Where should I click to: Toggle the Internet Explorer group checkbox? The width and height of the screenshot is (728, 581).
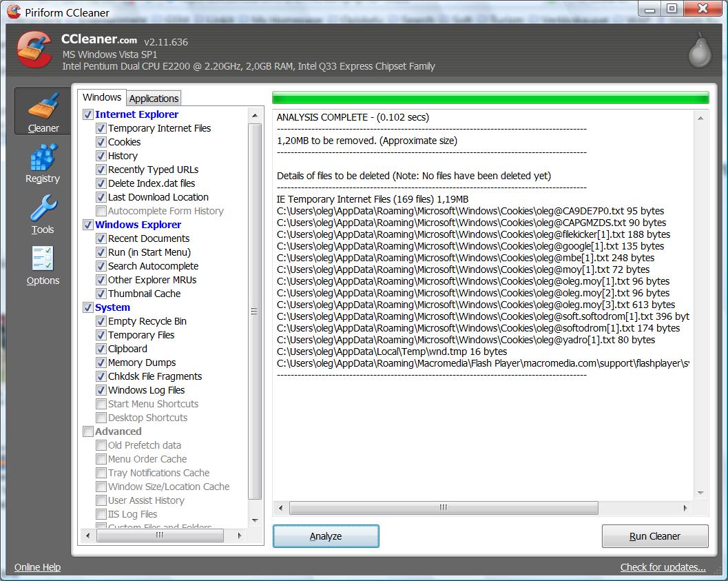click(87, 114)
